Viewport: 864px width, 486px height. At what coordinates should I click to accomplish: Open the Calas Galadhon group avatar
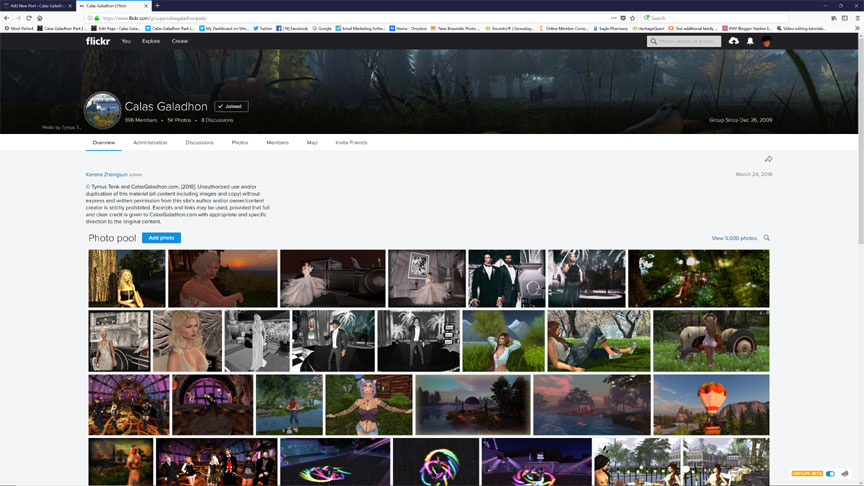[103, 112]
